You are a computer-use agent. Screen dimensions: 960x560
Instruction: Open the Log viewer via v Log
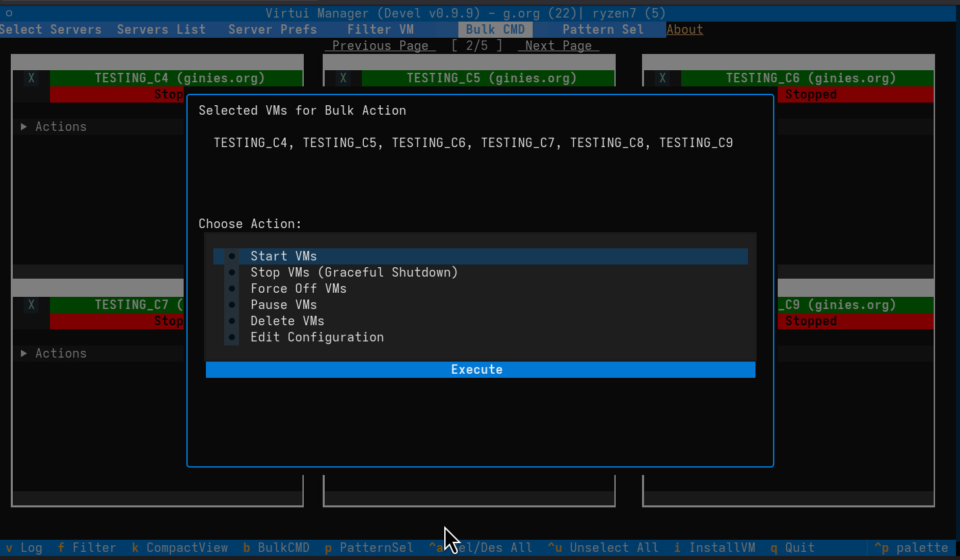(24, 547)
